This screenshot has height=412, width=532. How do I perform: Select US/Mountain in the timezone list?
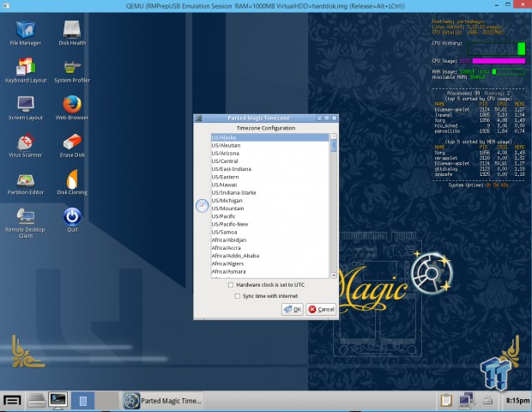click(270, 209)
